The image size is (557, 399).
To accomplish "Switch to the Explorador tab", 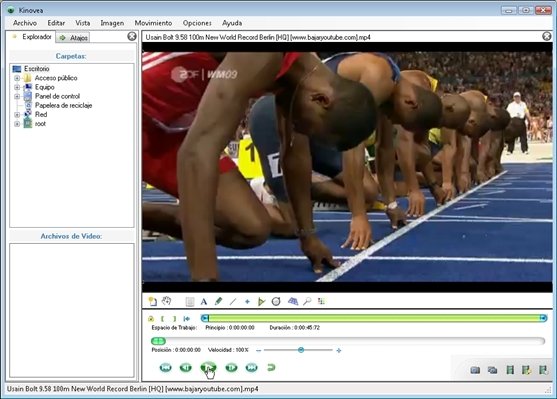I will [31, 37].
